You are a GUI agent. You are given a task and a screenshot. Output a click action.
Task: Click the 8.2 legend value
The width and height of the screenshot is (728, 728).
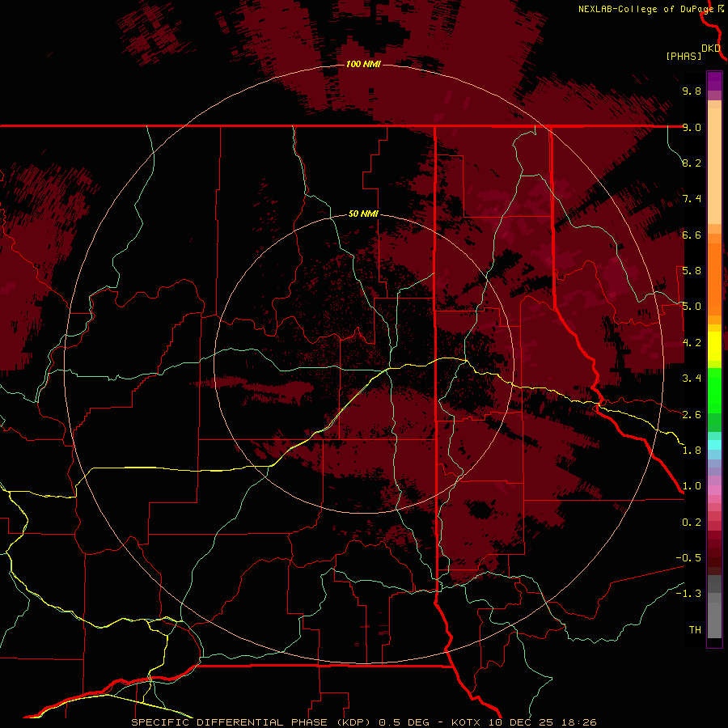[x=692, y=163]
